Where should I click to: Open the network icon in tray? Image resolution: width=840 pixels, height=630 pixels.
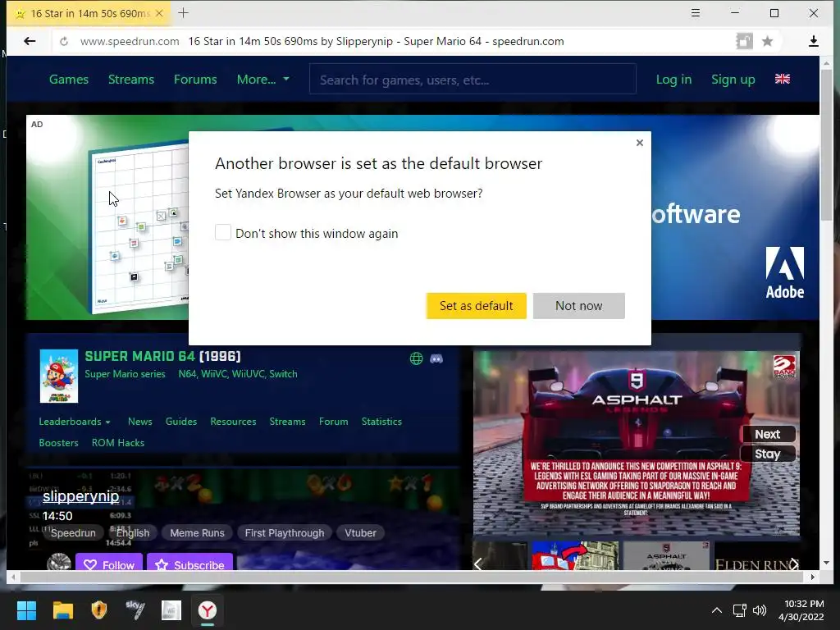coord(740,610)
